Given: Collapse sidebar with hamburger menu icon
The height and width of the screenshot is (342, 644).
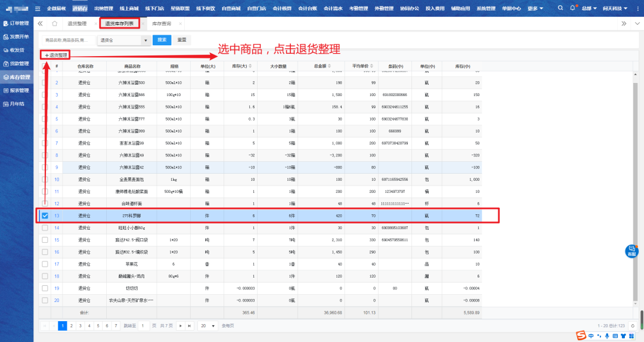Looking at the screenshot, I should click(38, 8).
